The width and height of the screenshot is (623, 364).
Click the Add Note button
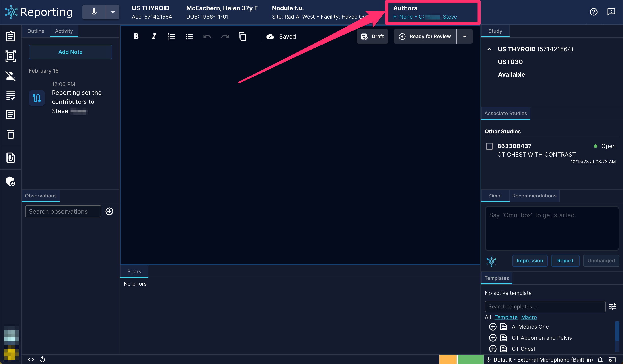click(70, 52)
